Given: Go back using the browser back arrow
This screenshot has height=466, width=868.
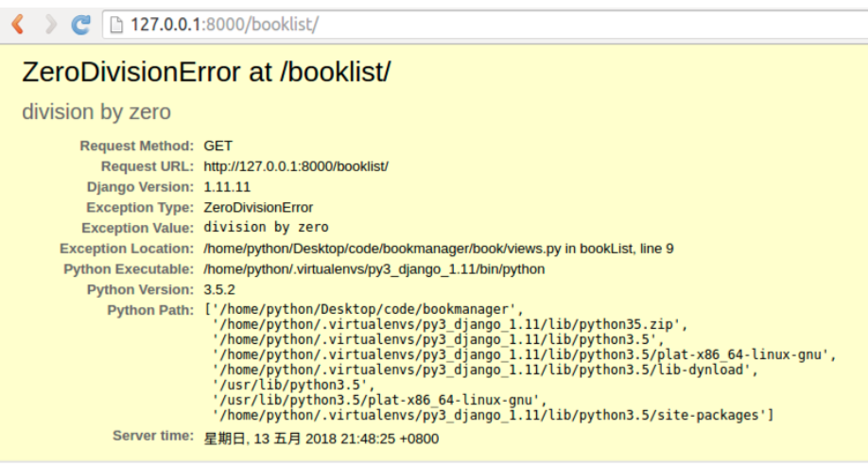Looking at the screenshot, I should coord(18,25).
